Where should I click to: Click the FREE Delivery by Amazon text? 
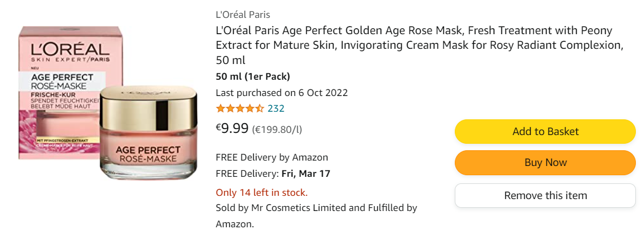[x=272, y=158]
